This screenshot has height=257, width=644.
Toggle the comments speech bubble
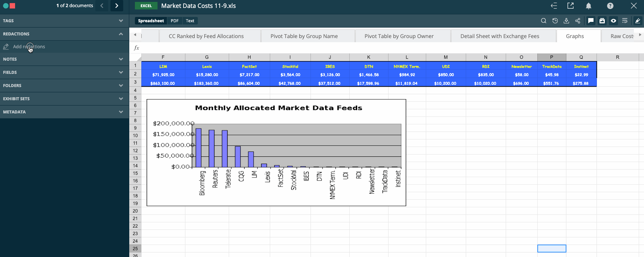(x=591, y=21)
